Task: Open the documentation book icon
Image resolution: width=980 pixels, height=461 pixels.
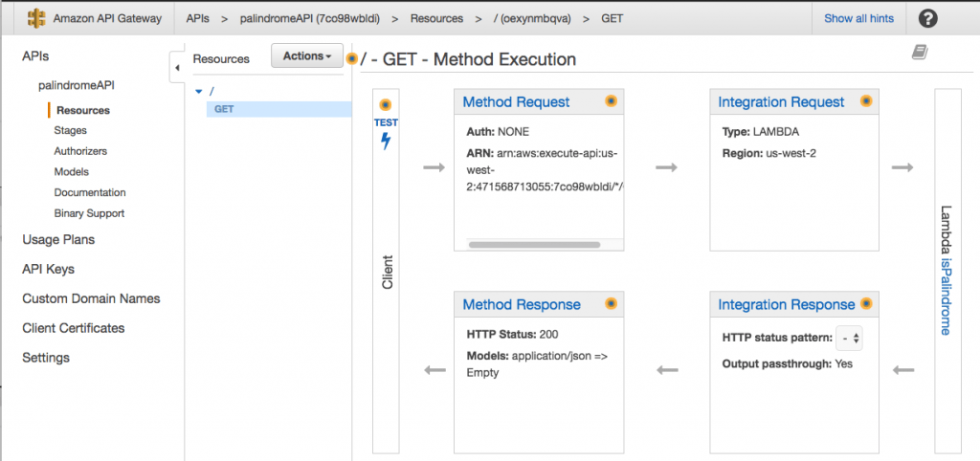Action: pos(920,52)
